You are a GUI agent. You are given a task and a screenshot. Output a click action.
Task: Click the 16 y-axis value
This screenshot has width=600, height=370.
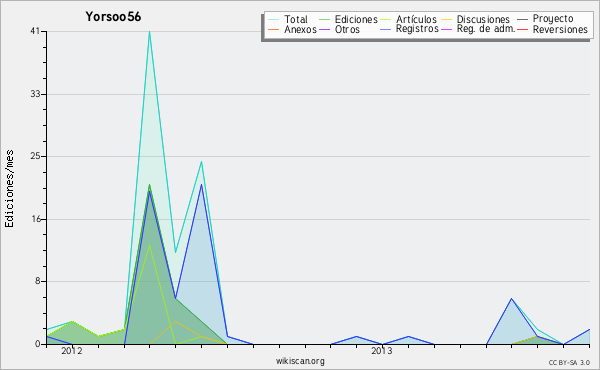point(35,219)
